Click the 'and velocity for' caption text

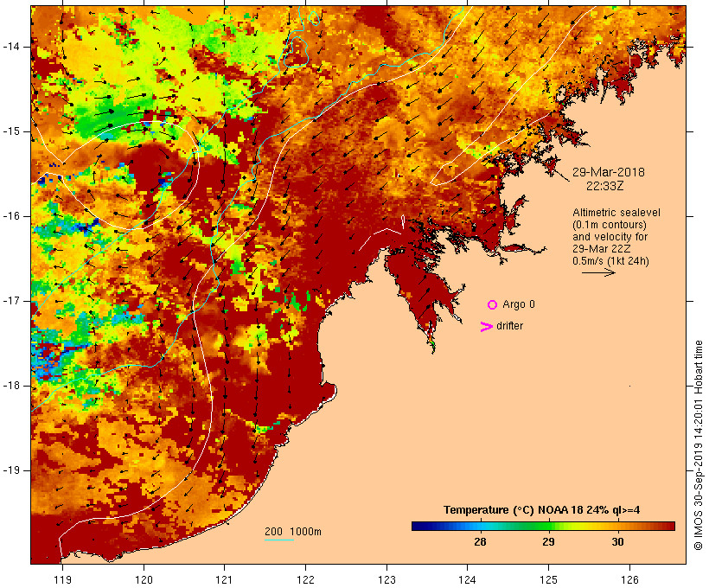[x=610, y=237]
